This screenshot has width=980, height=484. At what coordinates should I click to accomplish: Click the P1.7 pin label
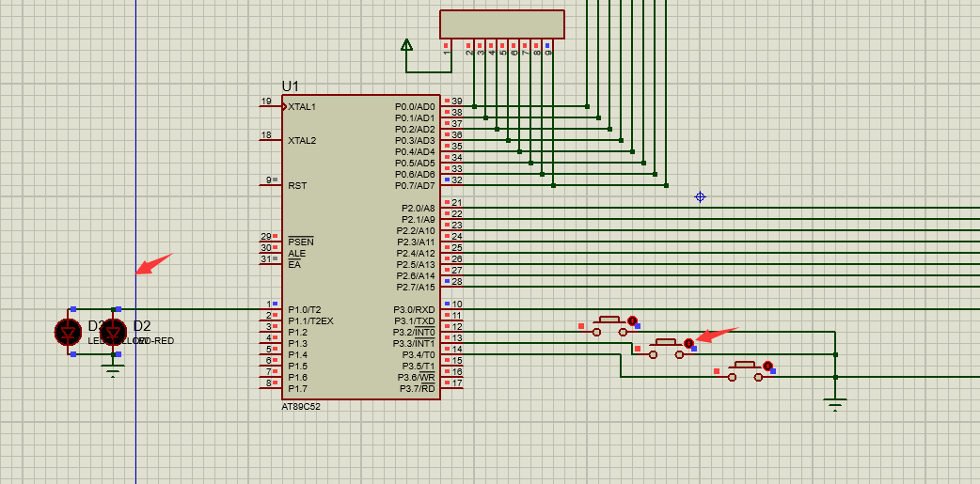click(297, 388)
